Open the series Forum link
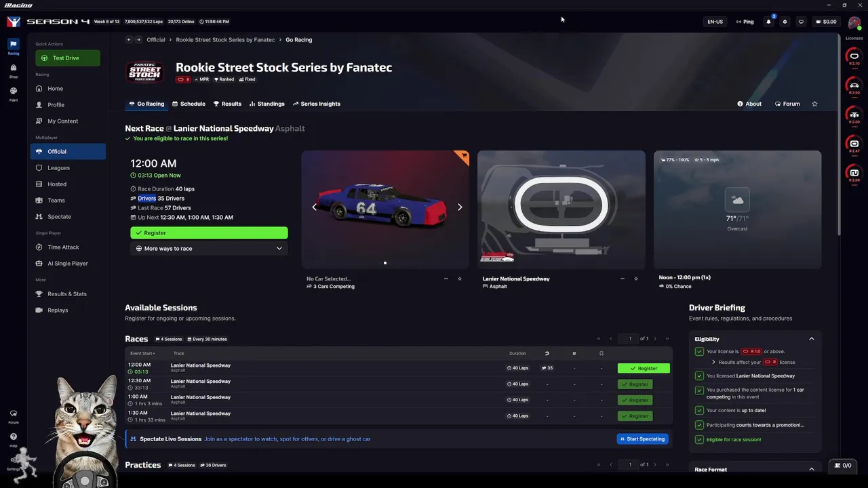This screenshot has height=488, width=868. 787,104
